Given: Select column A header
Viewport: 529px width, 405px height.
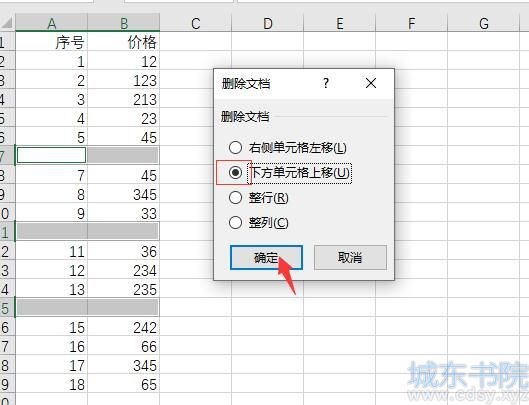Looking at the screenshot, I should tap(51, 23).
